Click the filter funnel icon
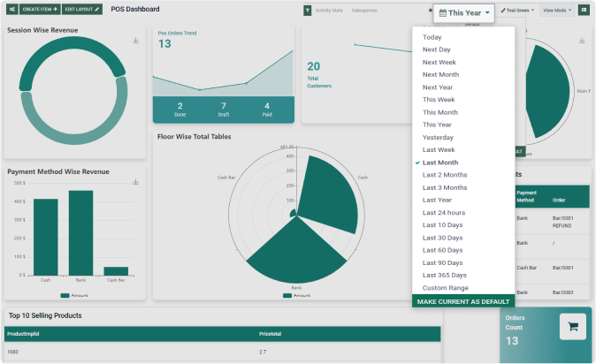This screenshot has width=596, height=364. pos(307,11)
